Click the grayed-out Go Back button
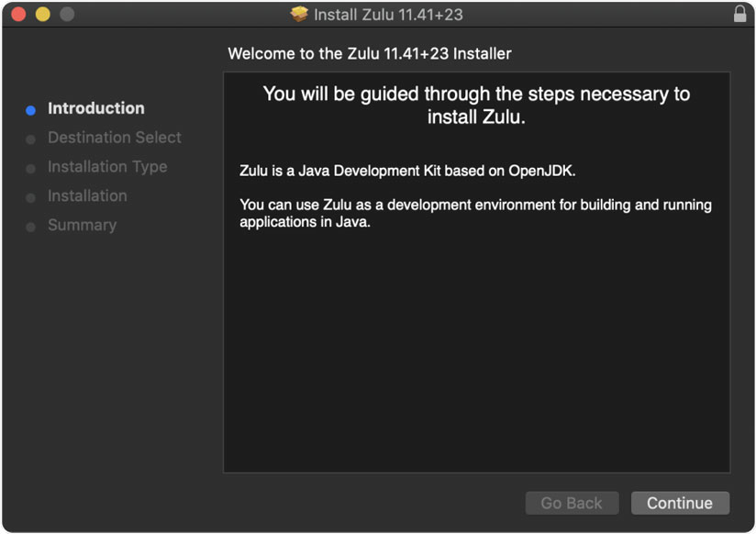This screenshot has width=756, height=534. (572, 503)
